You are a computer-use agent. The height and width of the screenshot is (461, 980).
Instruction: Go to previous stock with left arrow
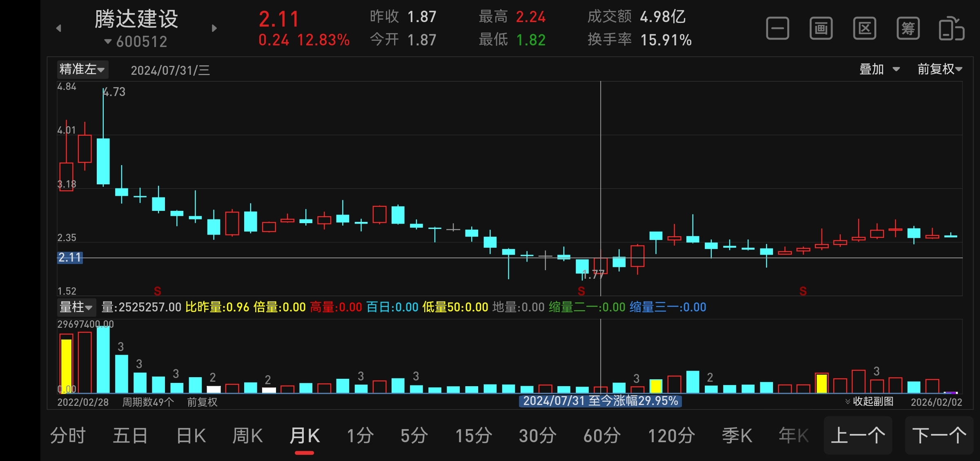point(59,28)
